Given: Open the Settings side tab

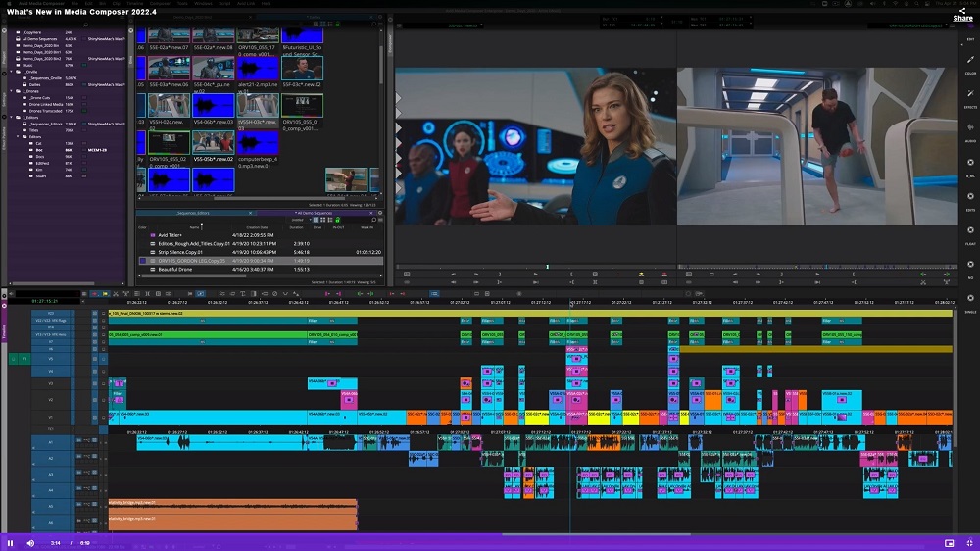Looking at the screenshot, I should tap(3, 99).
